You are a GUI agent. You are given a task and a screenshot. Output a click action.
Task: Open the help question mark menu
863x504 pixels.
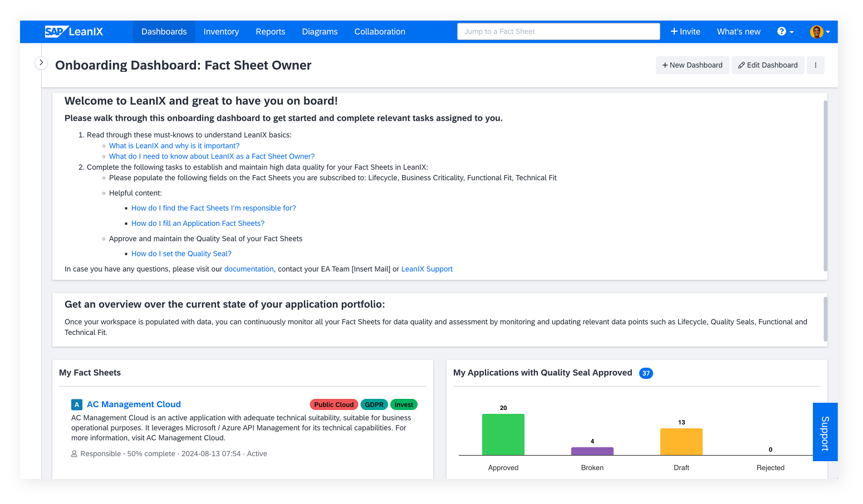[785, 32]
